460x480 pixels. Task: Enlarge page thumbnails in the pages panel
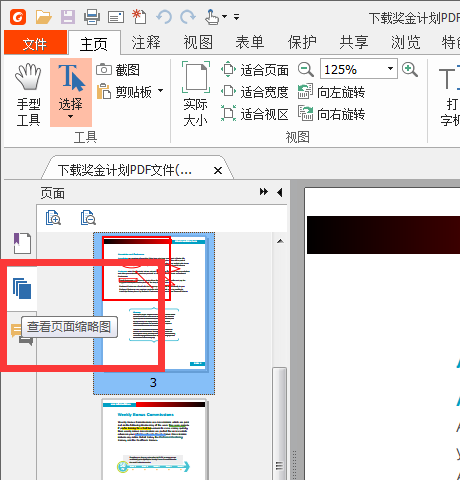[53, 218]
